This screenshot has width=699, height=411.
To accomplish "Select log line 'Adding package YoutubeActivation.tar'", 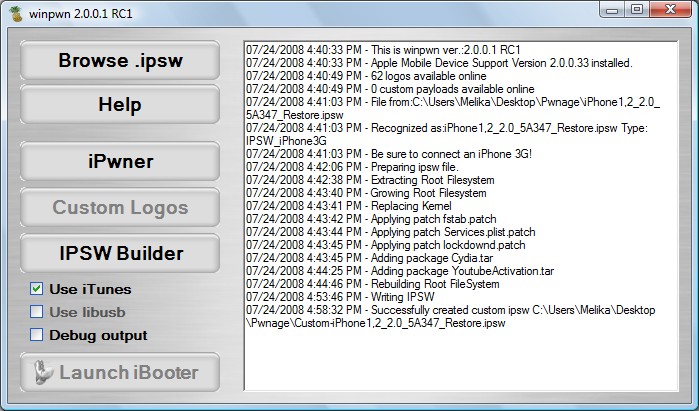I will click(400, 270).
